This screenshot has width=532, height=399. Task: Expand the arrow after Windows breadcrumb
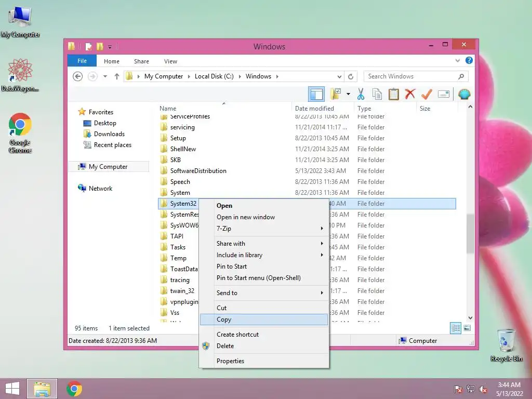coord(277,76)
